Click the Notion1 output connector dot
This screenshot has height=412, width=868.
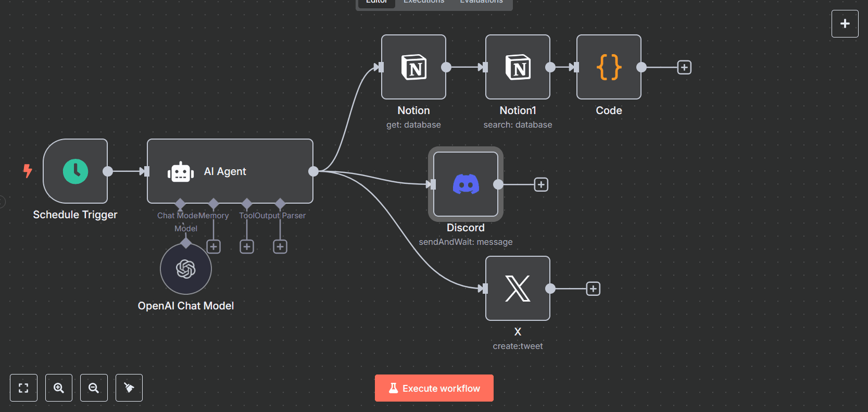pos(550,67)
